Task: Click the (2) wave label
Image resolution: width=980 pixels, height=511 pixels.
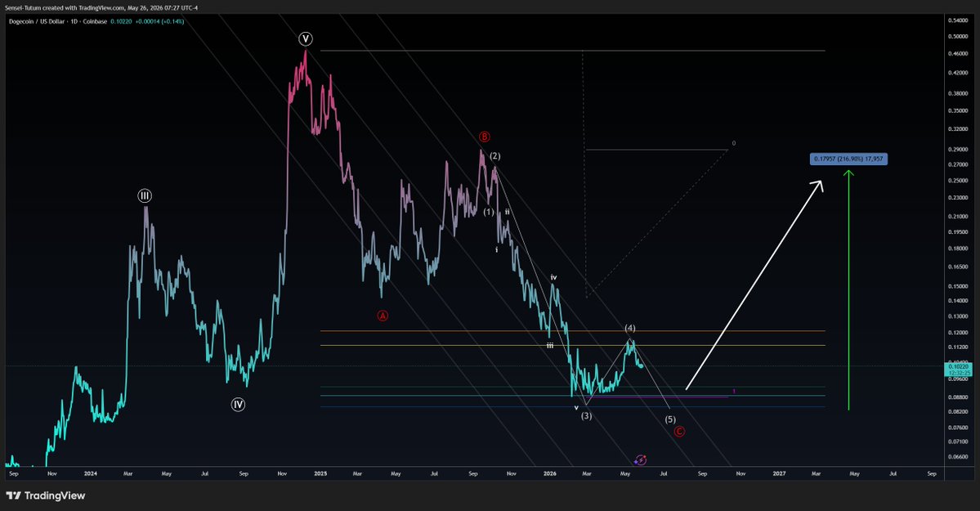Action: coord(495,155)
